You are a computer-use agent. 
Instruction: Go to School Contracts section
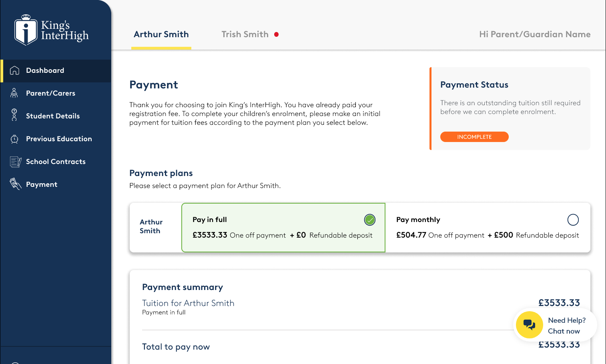click(56, 162)
